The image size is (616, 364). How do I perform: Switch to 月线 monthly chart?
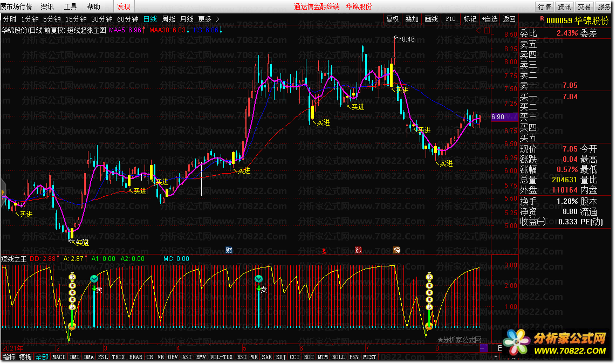(187, 19)
